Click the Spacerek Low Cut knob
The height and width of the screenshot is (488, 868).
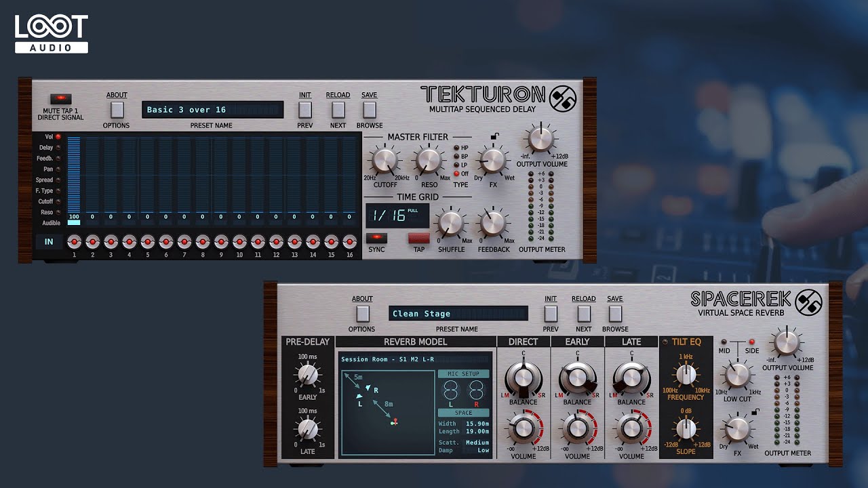[x=737, y=373]
